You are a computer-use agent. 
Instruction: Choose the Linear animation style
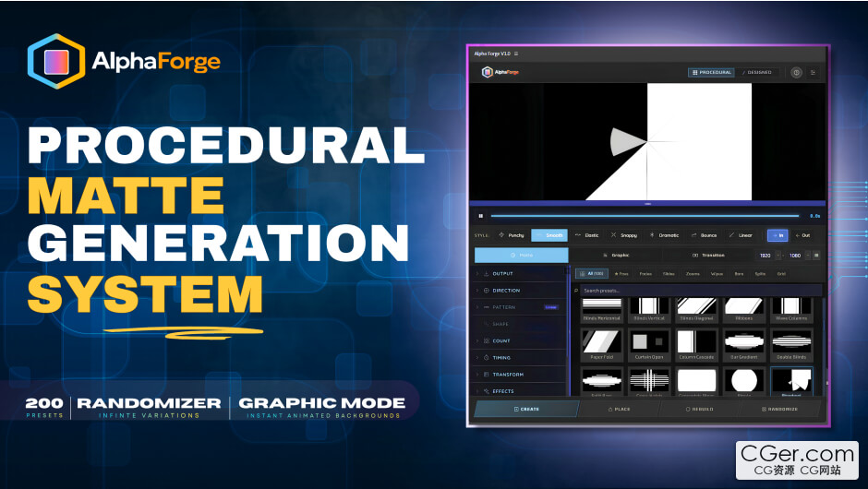coord(741,235)
